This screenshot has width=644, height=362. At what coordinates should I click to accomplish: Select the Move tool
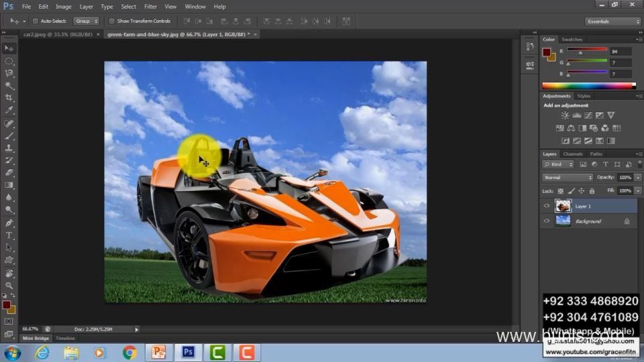pos(9,48)
